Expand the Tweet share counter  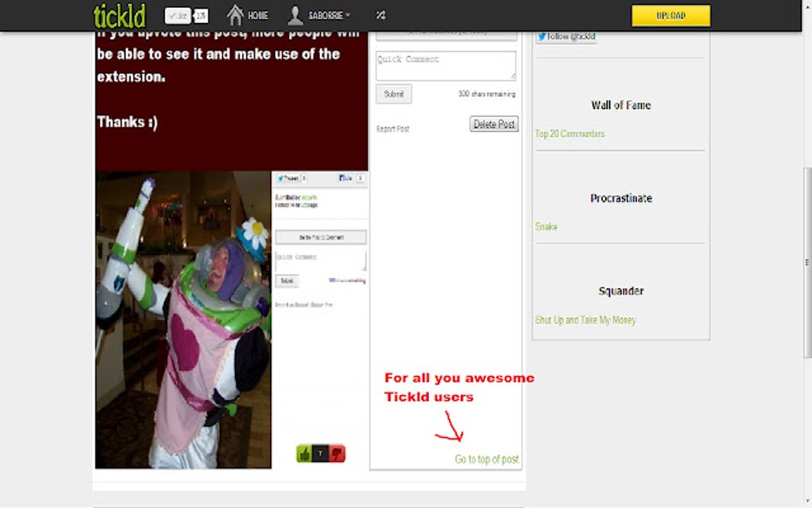(x=303, y=178)
